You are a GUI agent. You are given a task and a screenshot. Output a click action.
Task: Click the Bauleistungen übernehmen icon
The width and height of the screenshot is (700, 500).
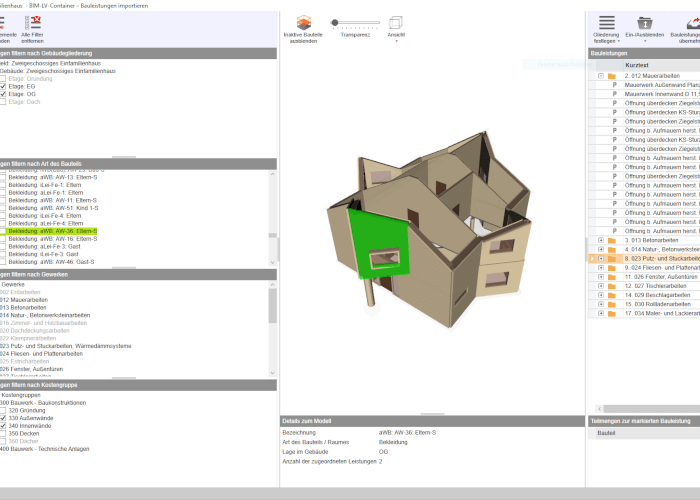693,22
